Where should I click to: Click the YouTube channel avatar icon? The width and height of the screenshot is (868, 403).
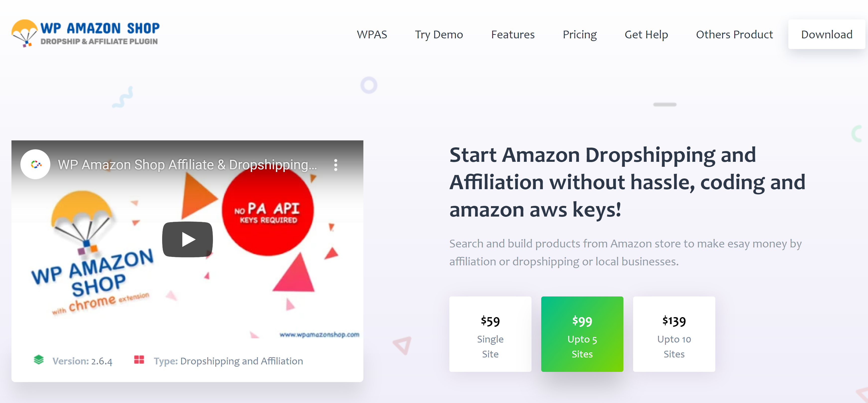pyautogui.click(x=35, y=164)
